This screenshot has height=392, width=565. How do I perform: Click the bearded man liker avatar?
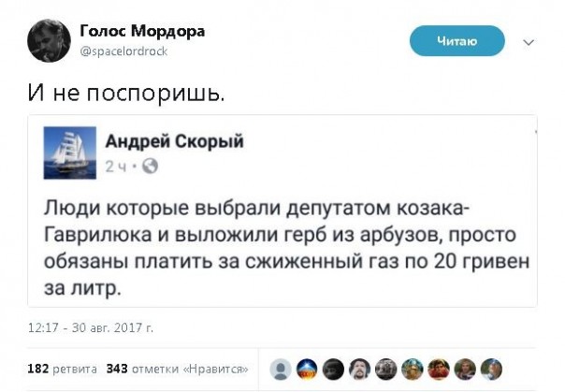pos(359,370)
